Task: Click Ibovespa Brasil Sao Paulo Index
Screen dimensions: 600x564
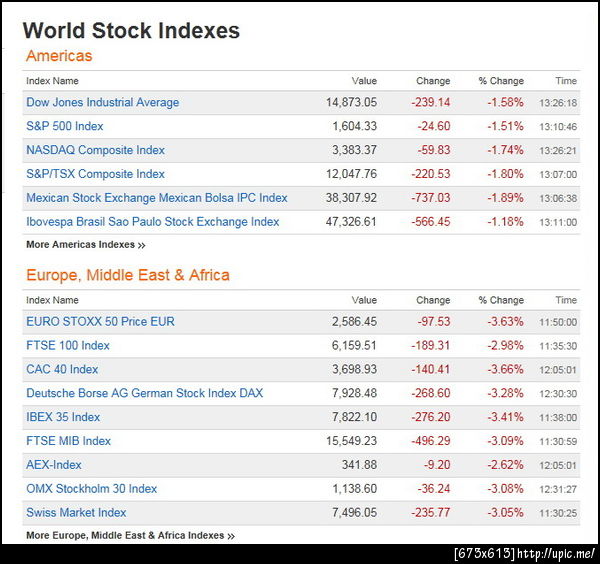Action: (x=153, y=222)
